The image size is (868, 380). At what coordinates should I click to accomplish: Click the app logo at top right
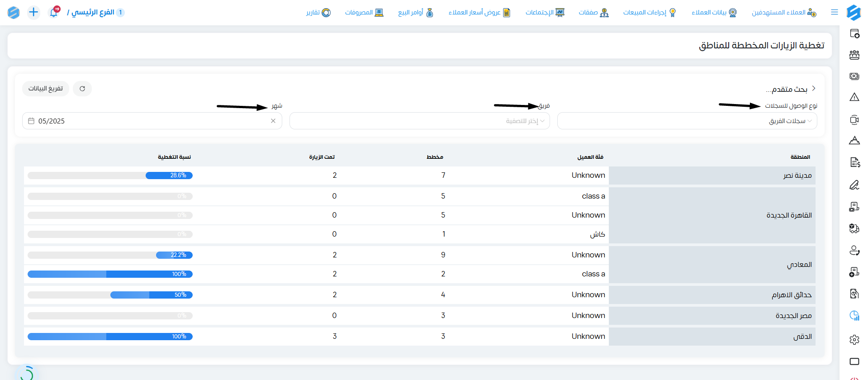point(854,12)
